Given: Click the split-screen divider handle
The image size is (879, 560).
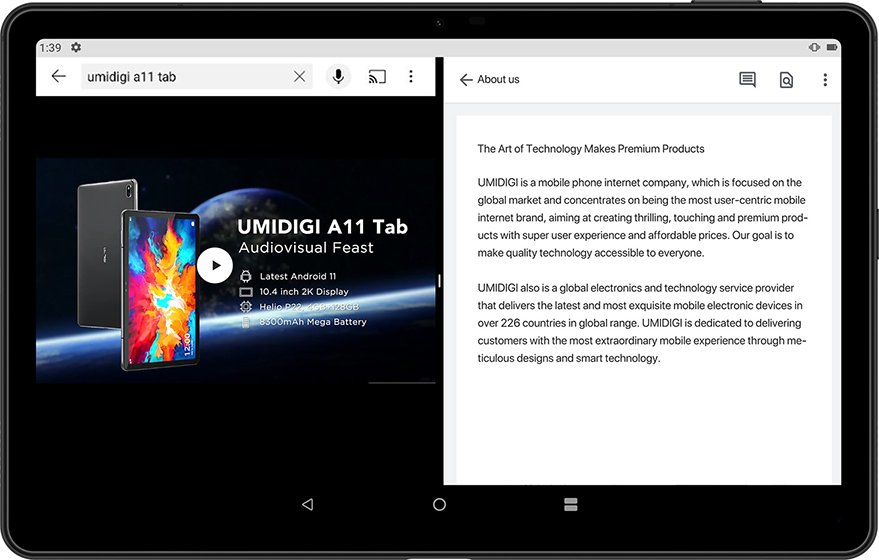Looking at the screenshot, I should pos(440,281).
